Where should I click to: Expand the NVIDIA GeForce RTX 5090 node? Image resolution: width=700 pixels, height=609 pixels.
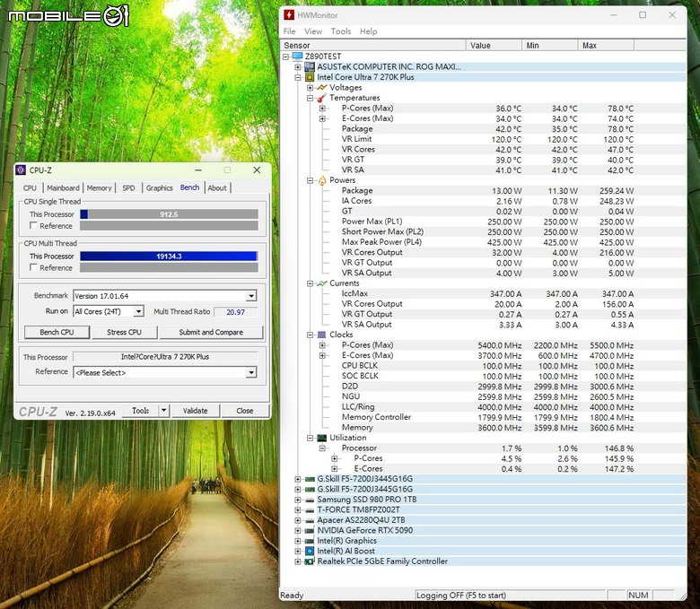(298, 530)
